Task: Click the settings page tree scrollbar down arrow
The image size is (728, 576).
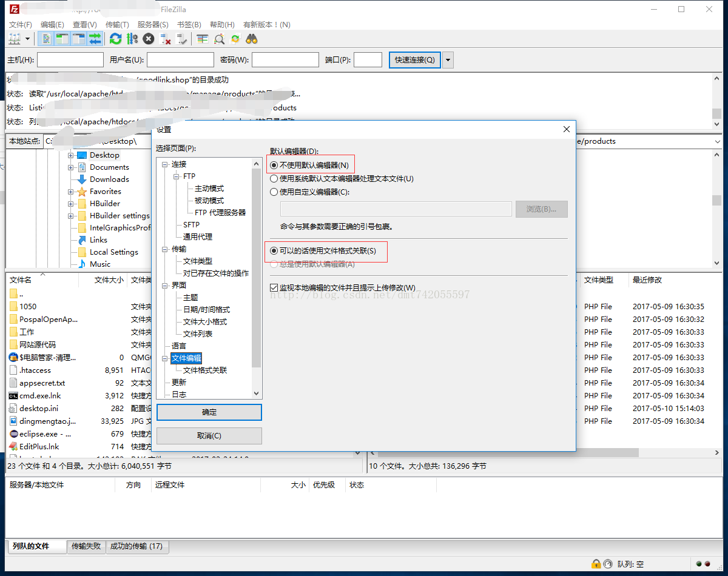Action: (256, 393)
